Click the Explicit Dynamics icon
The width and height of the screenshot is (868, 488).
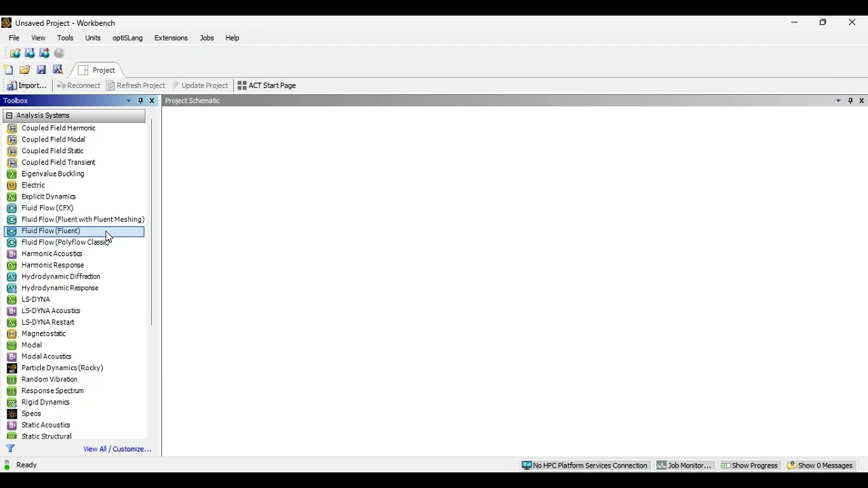(x=12, y=197)
